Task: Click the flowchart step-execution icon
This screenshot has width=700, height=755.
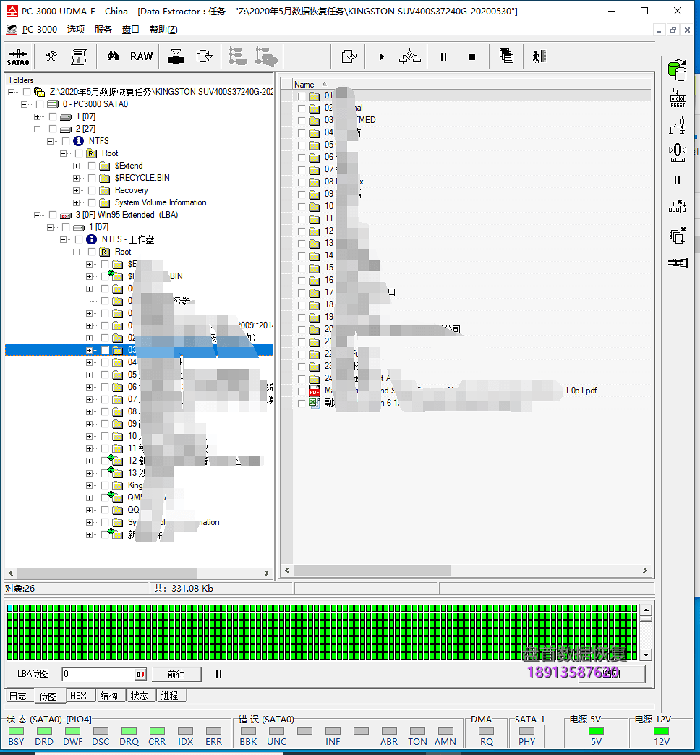Action: point(410,57)
